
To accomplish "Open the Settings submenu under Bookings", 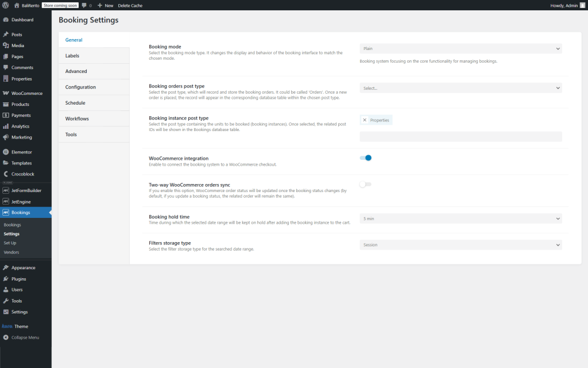I will [11, 233].
